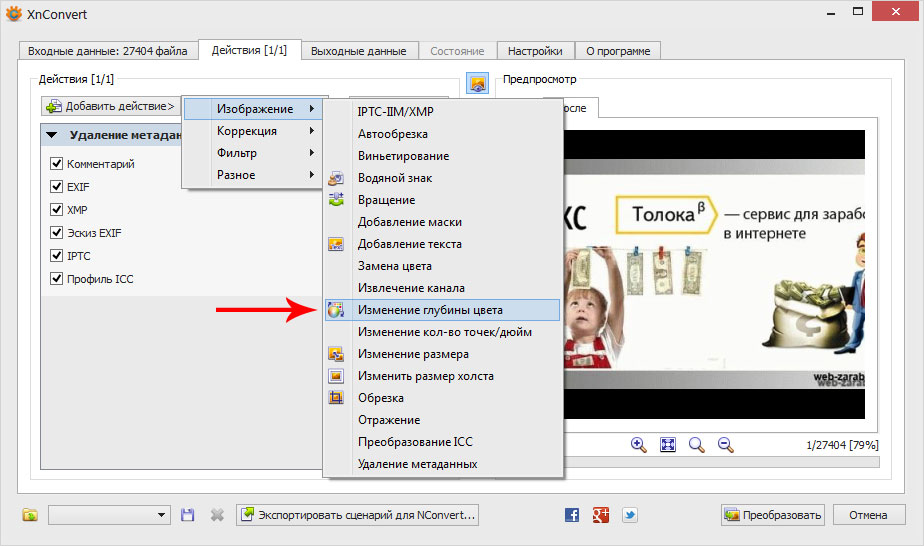Image resolution: width=924 pixels, height=546 pixels.
Task: Click the zoom out magnifier icon
Action: [725, 445]
